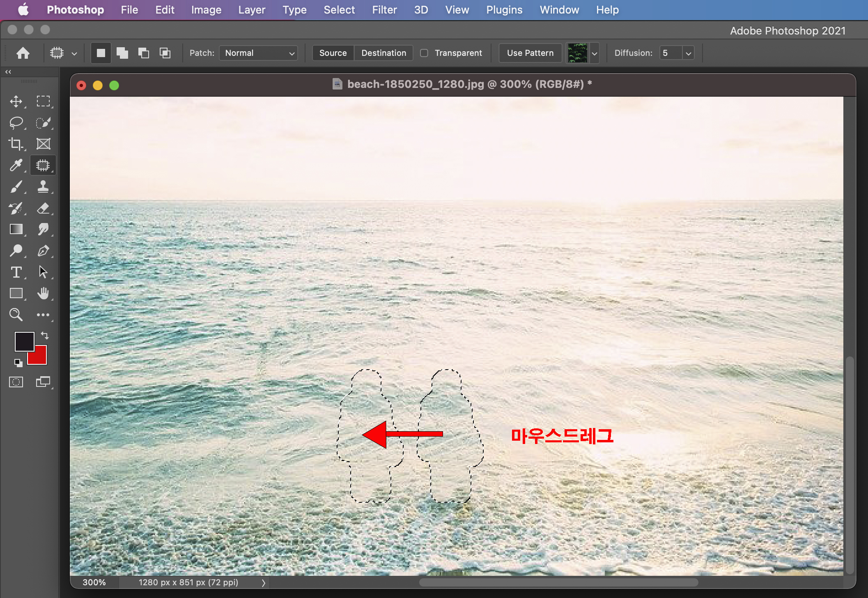Screen dimensions: 868x598
Task: Open the pattern picker dropdown arrow
Action: [594, 53]
